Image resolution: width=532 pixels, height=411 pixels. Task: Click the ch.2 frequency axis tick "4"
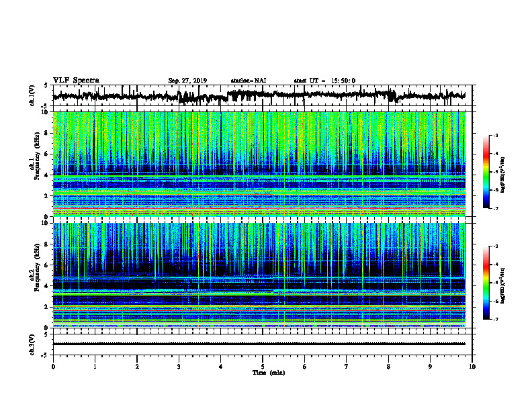point(47,286)
